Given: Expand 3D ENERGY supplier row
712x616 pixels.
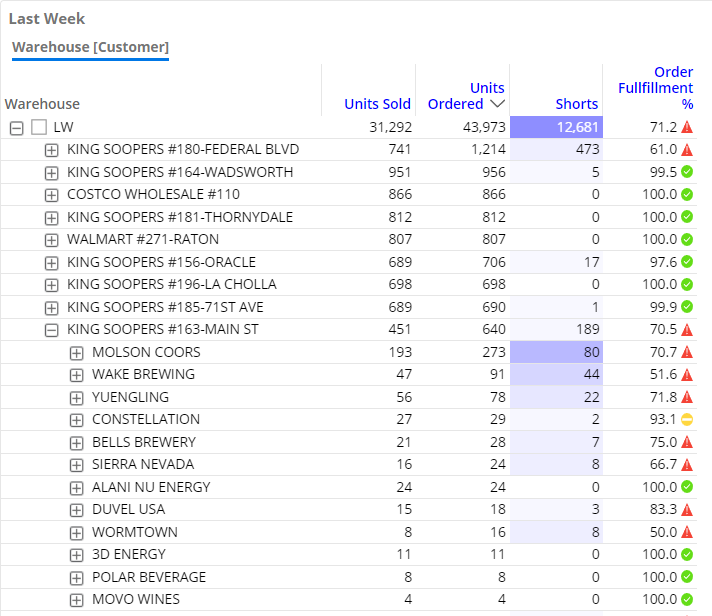Looking at the screenshot, I should click(x=76, y=555).
